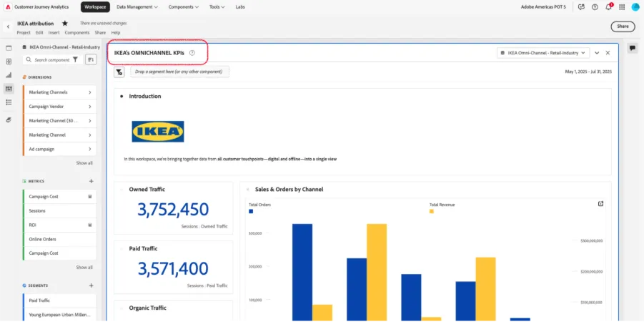This screenshot has height=322, width=644.
Task: Open the user profile avatar
Action: (635, 7)
